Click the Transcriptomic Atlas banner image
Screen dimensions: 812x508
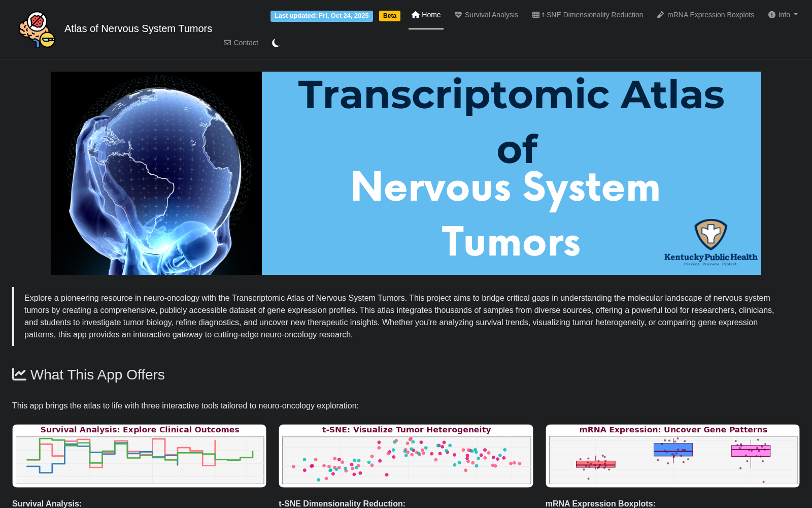406,173
